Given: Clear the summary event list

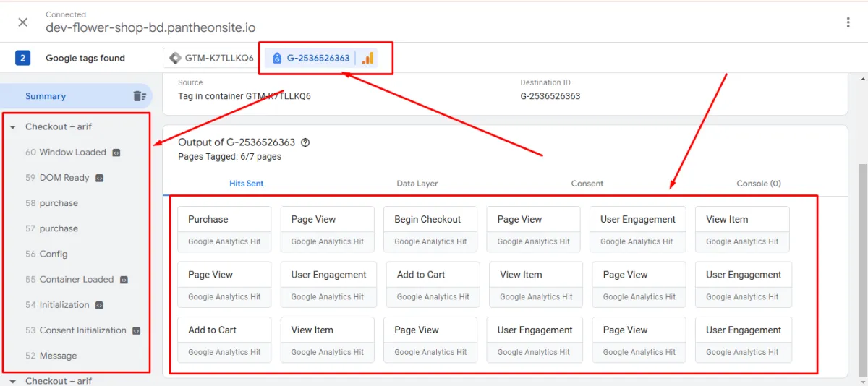Looking at the screenshot, I should [140, 96].
